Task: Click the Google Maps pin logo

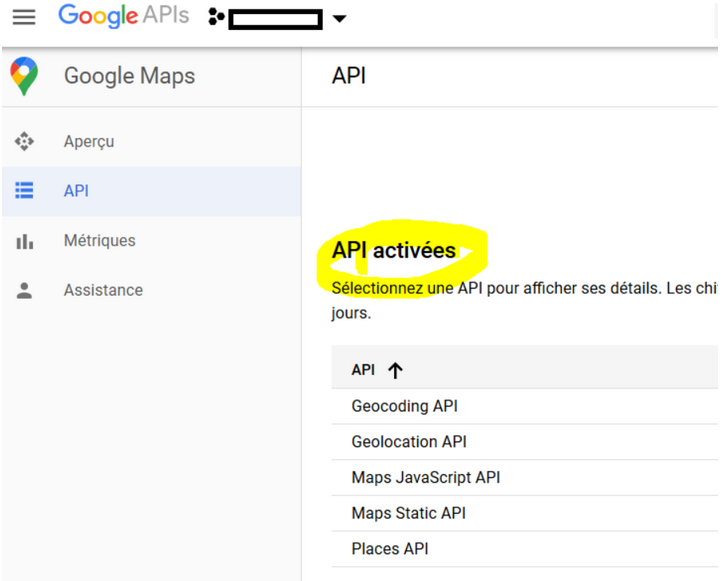Action: pyautogui.click(x=25, y=76)
